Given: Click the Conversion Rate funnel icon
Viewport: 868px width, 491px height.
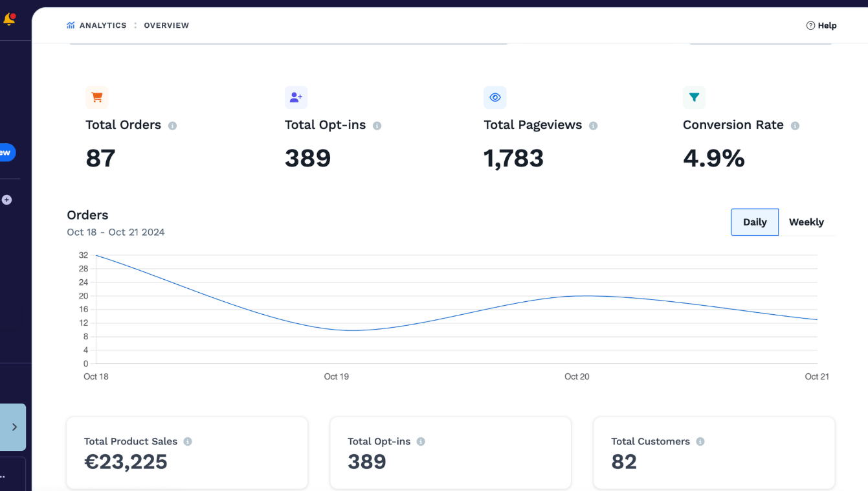Looking at the screenshot, I should click(x=694, y=97).
